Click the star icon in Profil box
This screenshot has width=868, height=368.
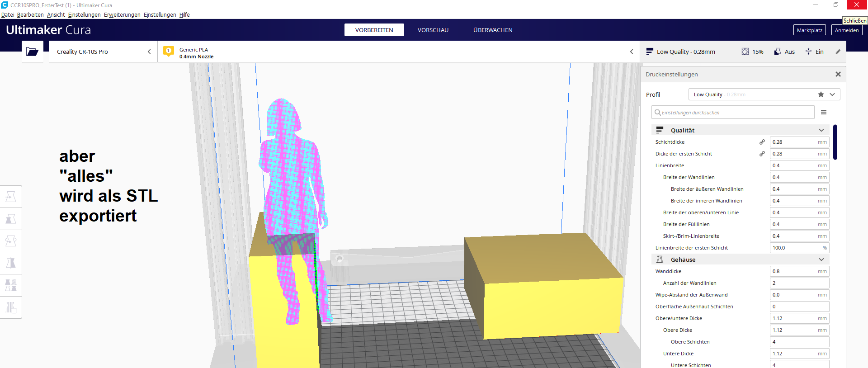pyautogui.click(x=821, y=94)
